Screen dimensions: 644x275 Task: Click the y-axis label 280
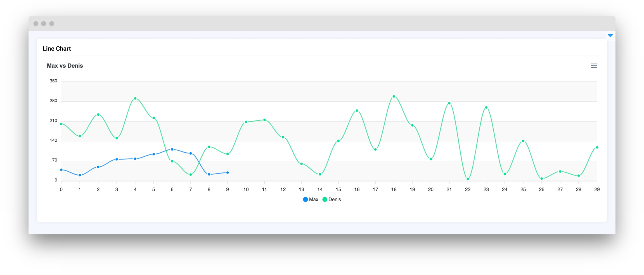(x=53, y=101)
